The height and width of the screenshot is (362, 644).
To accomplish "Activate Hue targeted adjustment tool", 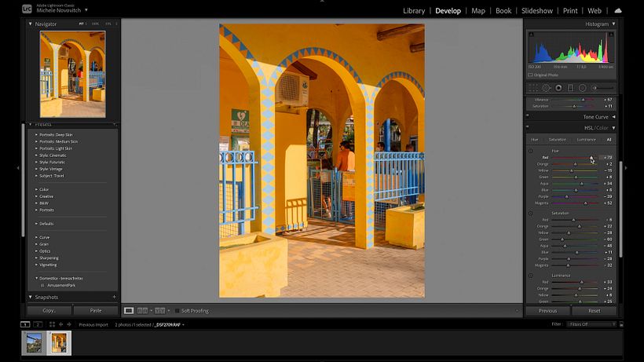I will click(531, 151).
